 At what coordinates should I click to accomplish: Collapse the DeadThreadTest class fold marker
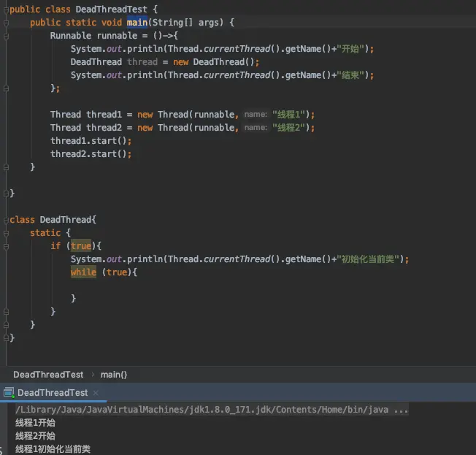click(x=6, y=9)
